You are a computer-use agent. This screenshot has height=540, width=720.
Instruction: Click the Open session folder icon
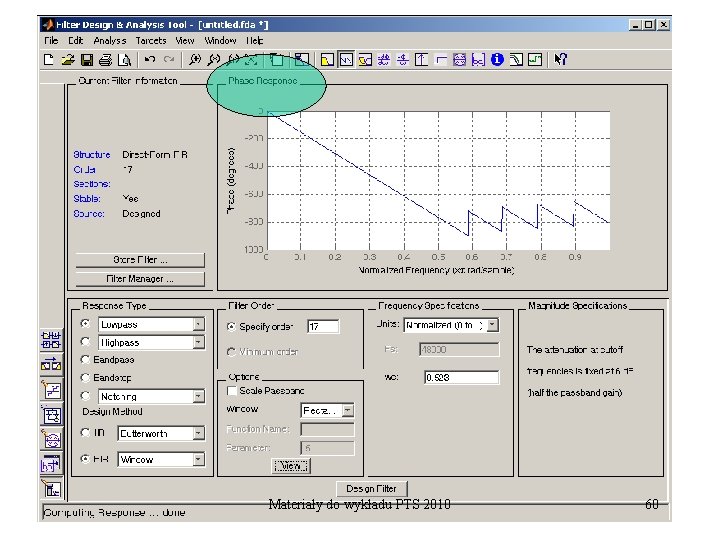[x=68, y=60]
